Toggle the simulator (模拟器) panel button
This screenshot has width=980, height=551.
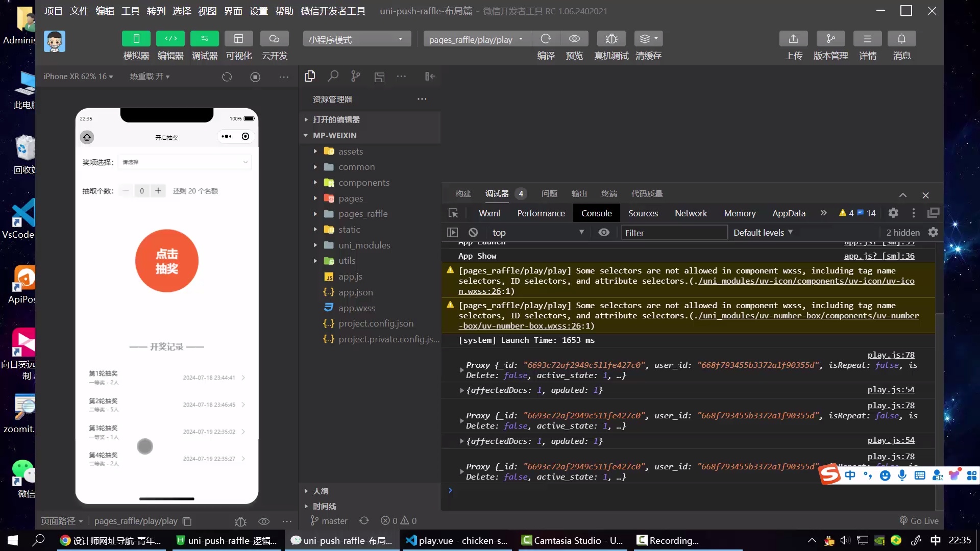tap(136, 39)
